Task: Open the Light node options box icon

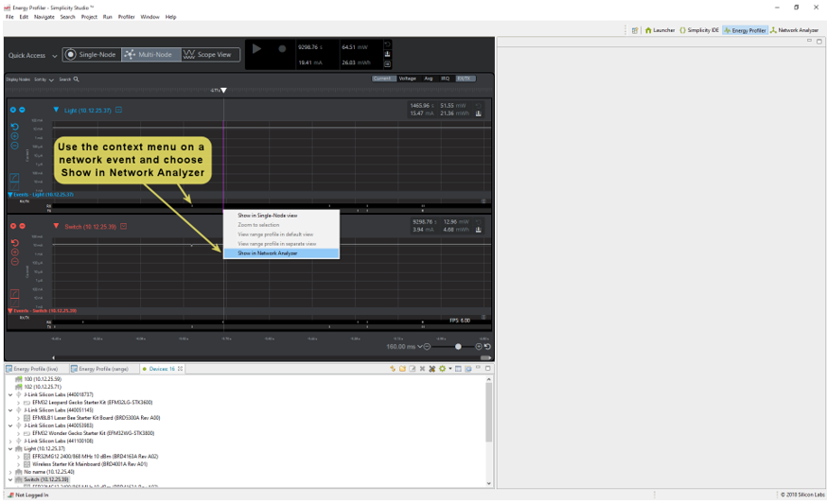Action: point(118,110)
